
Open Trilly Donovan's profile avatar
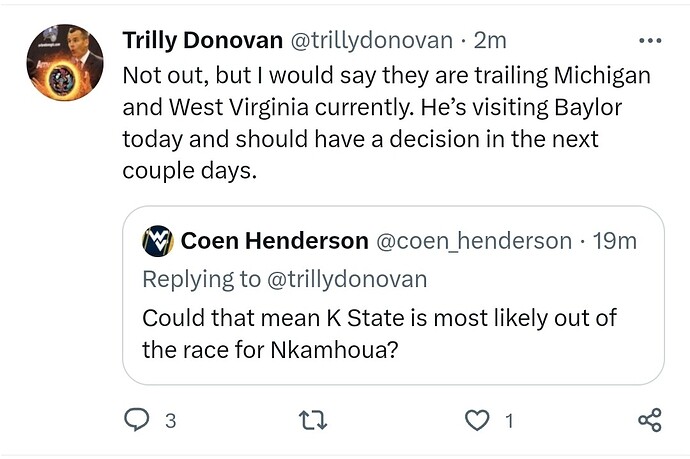[x=65, y=61]
